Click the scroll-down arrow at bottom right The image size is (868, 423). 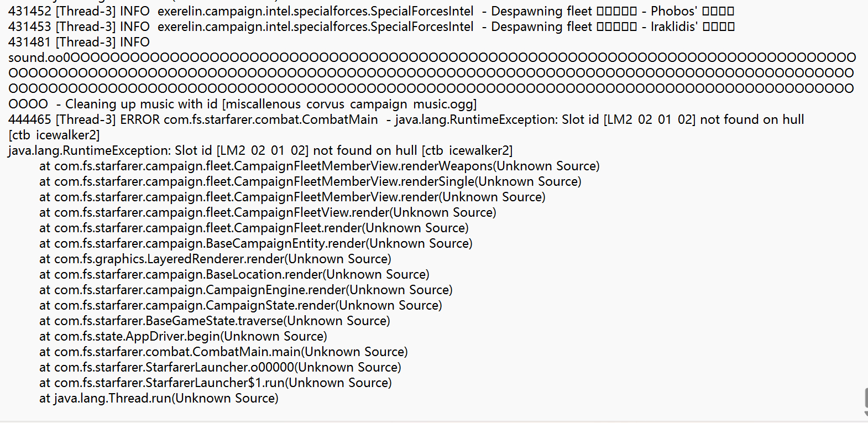[865, 414]
